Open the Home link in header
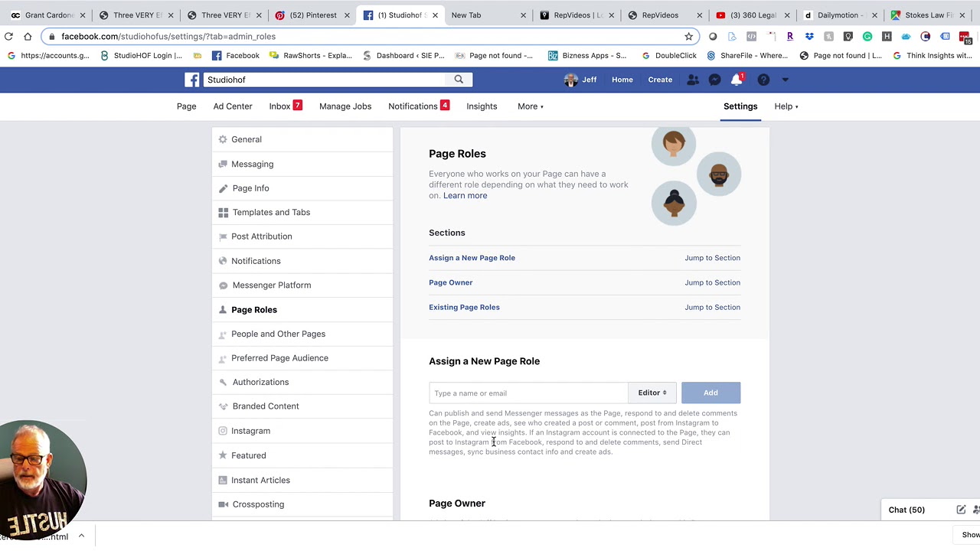 click(622, 80)
